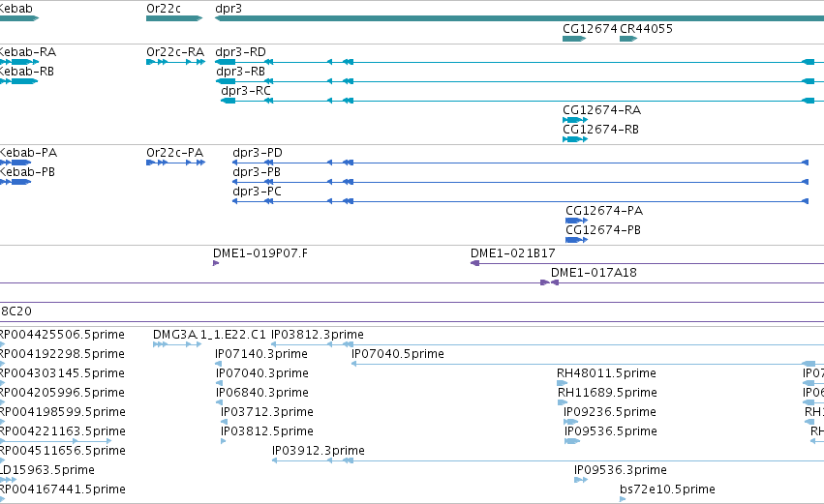Select the bs72e10.5prime EST
This screenshot has height=504, width=824.
[x=623, y=499]
